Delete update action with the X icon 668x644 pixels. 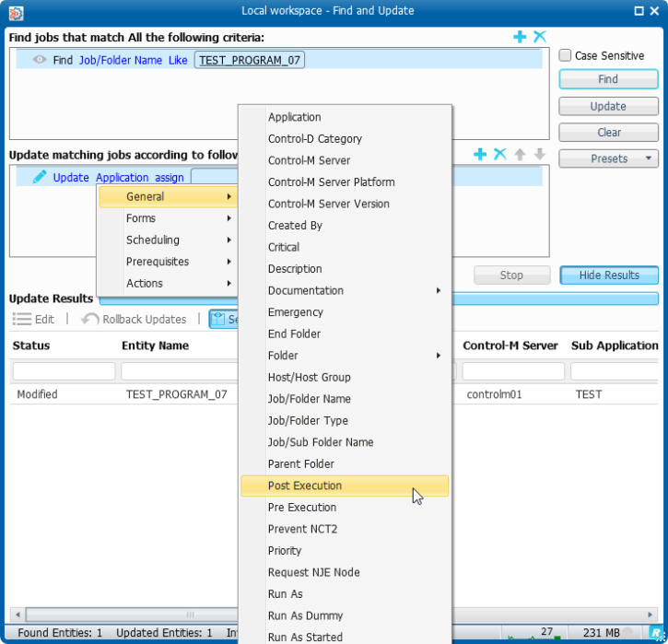[499, 155]
